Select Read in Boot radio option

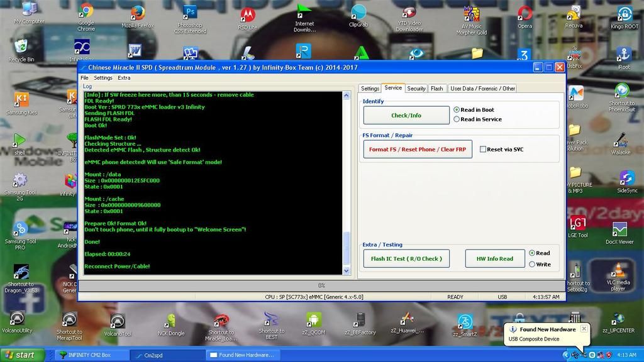pos(474,109)
